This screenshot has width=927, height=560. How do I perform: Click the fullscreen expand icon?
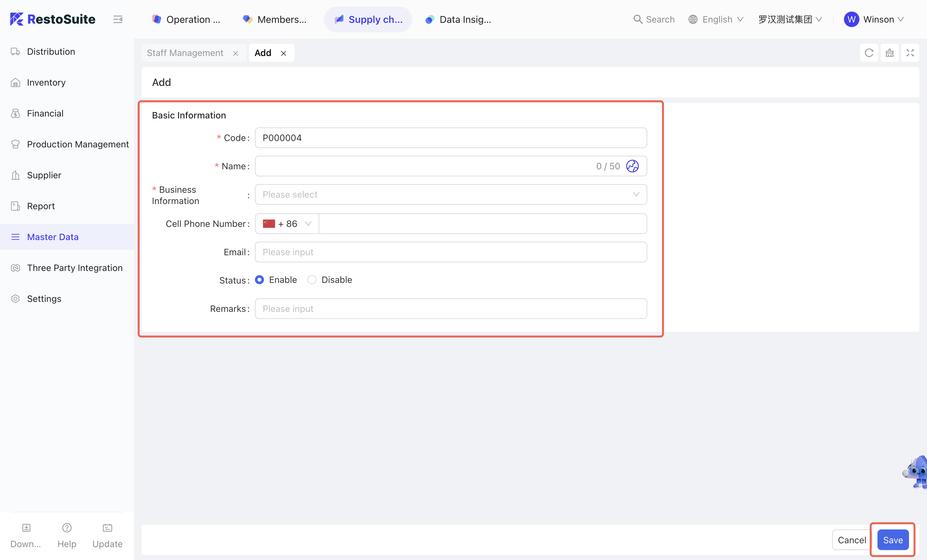(910, 53)
